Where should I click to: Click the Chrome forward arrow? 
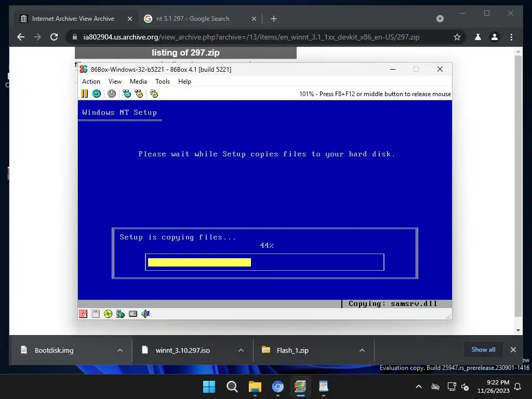(x=37, y=37)
